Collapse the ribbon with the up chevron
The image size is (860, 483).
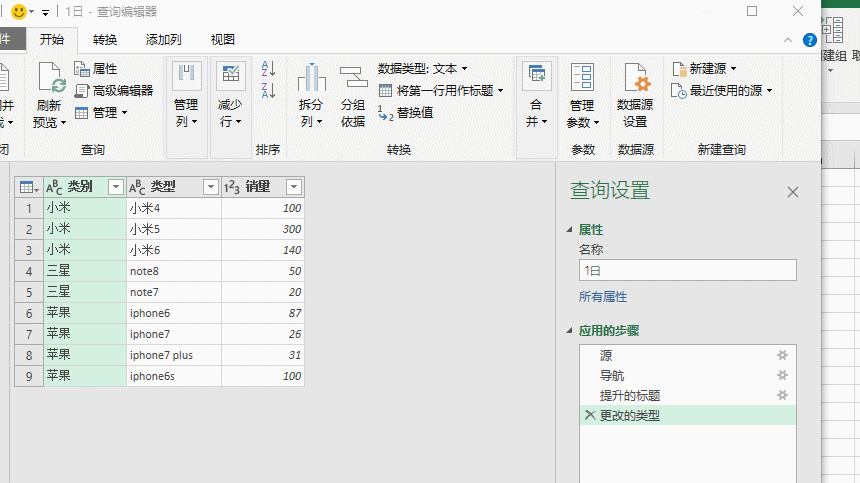click(788, 40)
